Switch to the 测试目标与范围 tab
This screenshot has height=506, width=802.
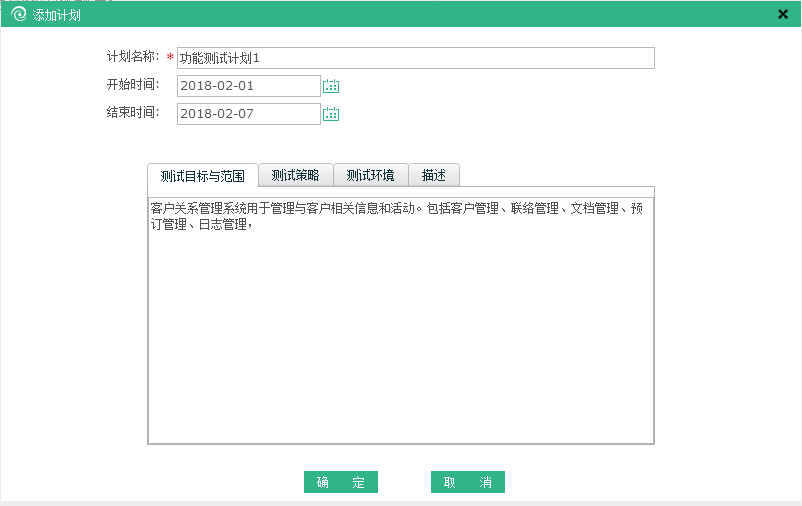pyautogui.click(x=202, y=175)
